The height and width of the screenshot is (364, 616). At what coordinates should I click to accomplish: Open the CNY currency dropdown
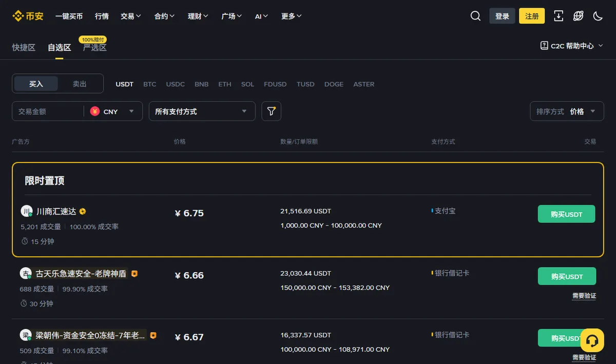coord(113,111)
